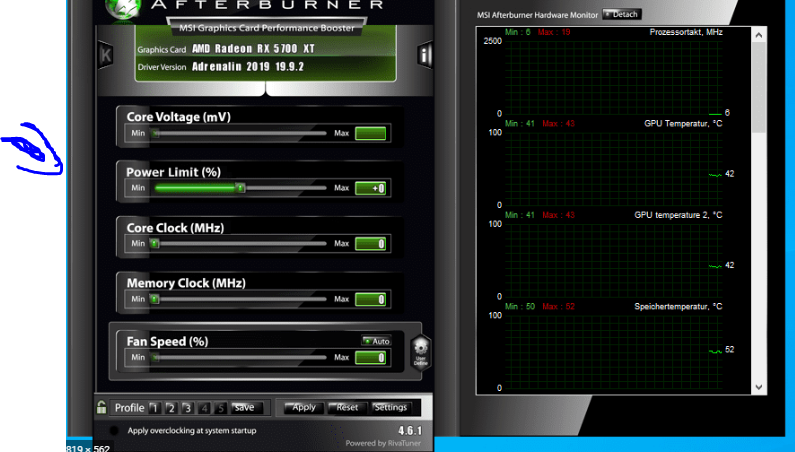Image resolution: width=795 pixels, height=452 pixels.
Task: Click the Fan Speed (%) label
Action: (x=167, y=341)
